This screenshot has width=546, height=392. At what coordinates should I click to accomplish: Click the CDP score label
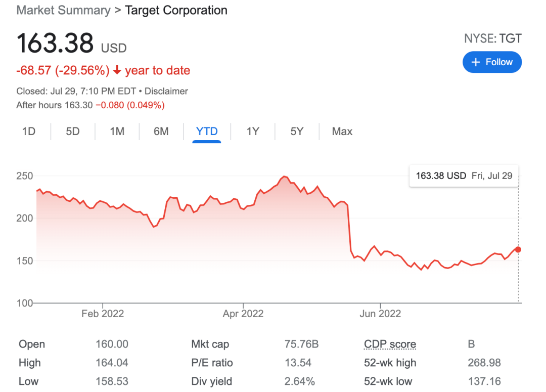(x=390, y=344)
